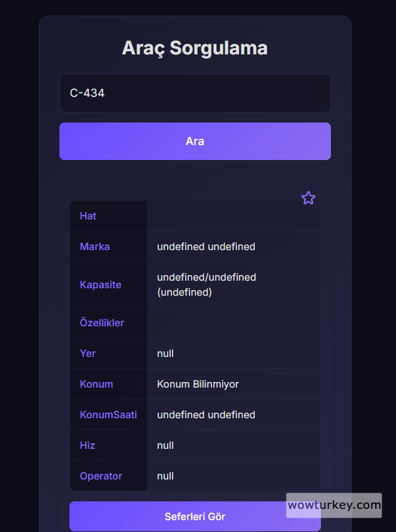Click the null value beside Operator
Viewport: 396px width, 532px height.
(165, 476)
